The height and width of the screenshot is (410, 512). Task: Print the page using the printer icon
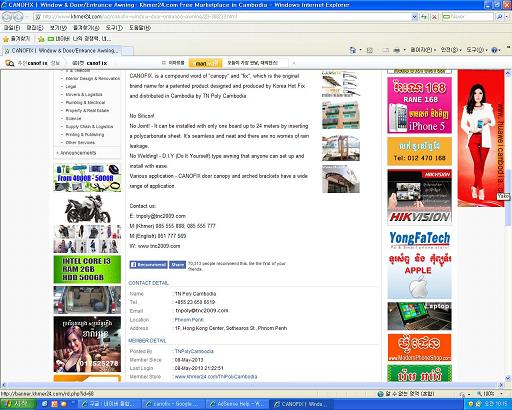pyautogui.click(x=397, y=50)
